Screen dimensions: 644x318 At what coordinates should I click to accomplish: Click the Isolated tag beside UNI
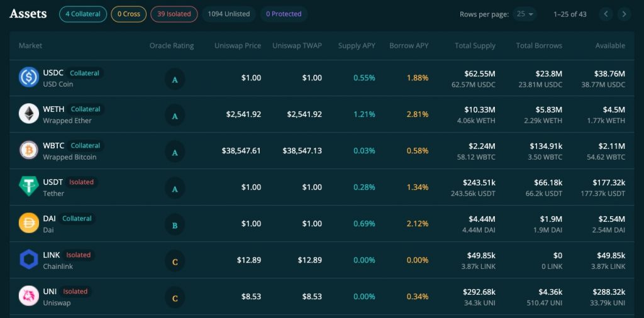(75, 292)
